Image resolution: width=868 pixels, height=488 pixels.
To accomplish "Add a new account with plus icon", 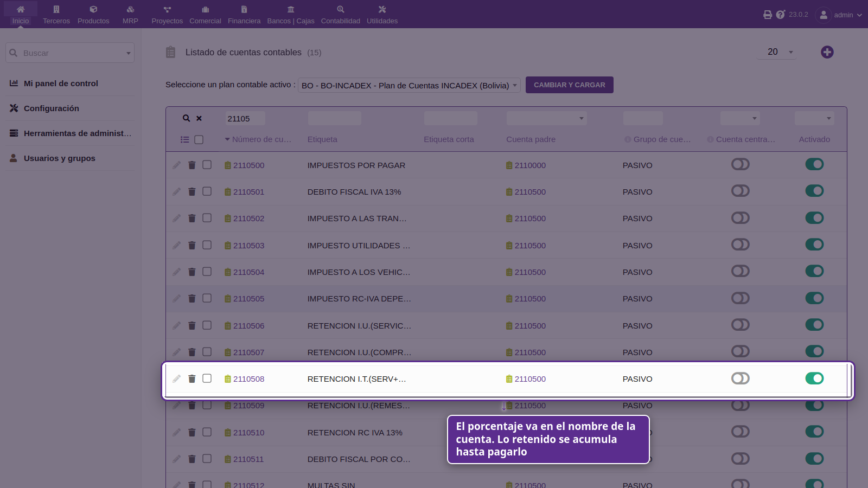I will pos(827,52).
